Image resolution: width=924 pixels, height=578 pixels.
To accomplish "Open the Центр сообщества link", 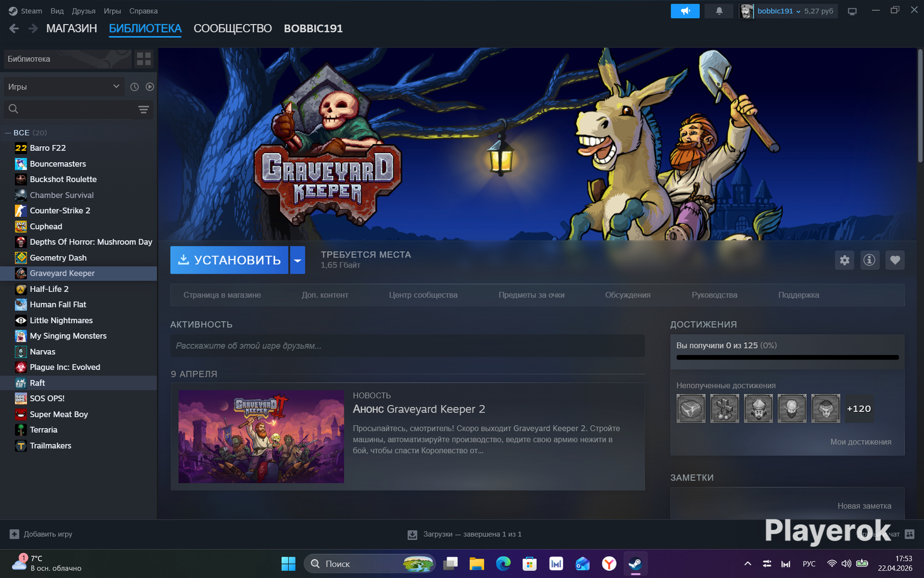I will pos(423,295).
